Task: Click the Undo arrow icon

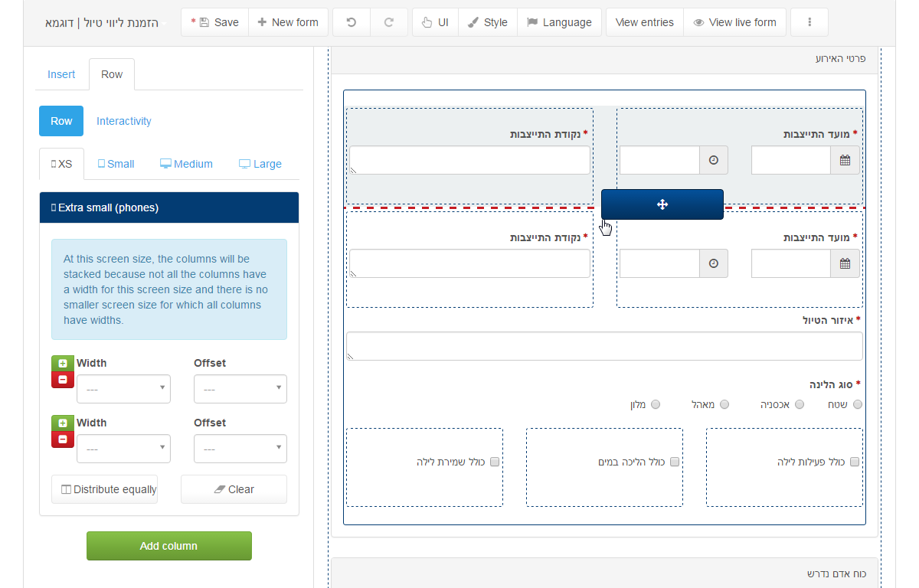Action: pos(352,22)
